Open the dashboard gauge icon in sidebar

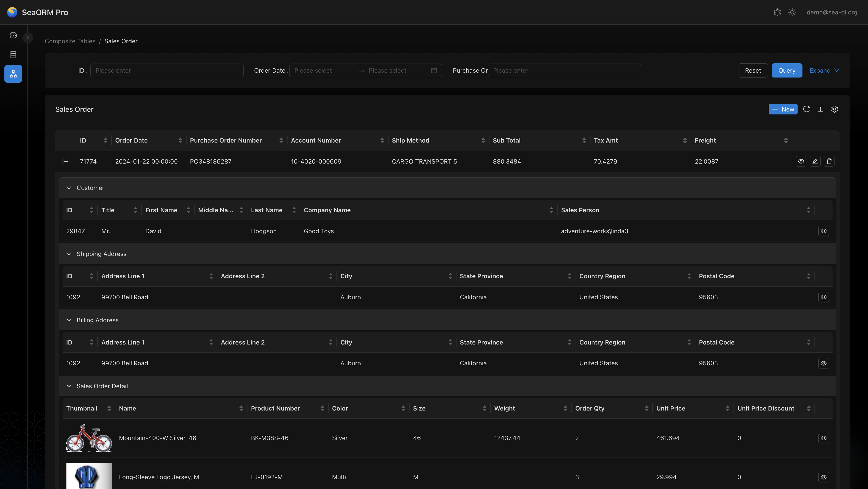pos(13,35)
